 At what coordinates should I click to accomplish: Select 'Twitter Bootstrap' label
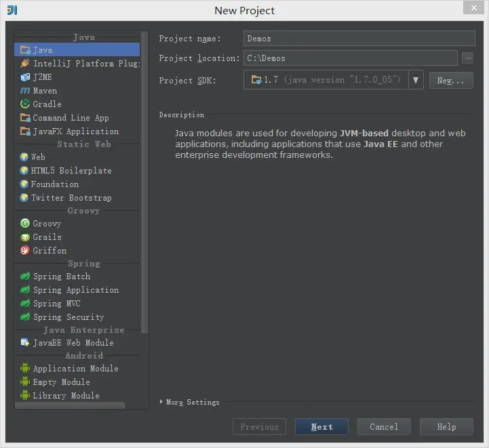[71, 197]
